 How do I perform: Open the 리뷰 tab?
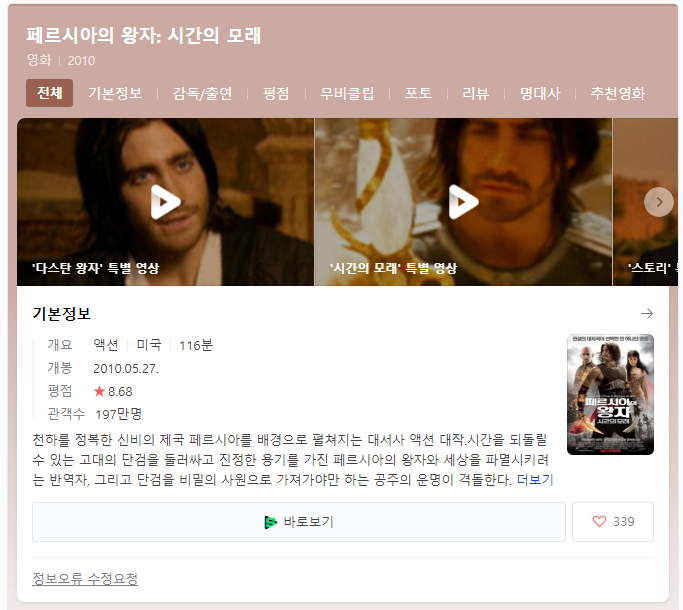tap(476, 93)
